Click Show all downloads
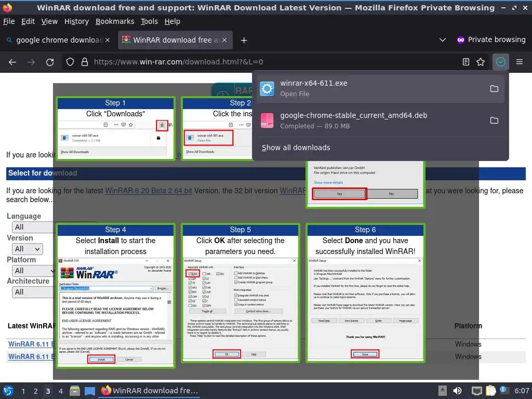The image size is (532, 399). click(x=296, y=148)
